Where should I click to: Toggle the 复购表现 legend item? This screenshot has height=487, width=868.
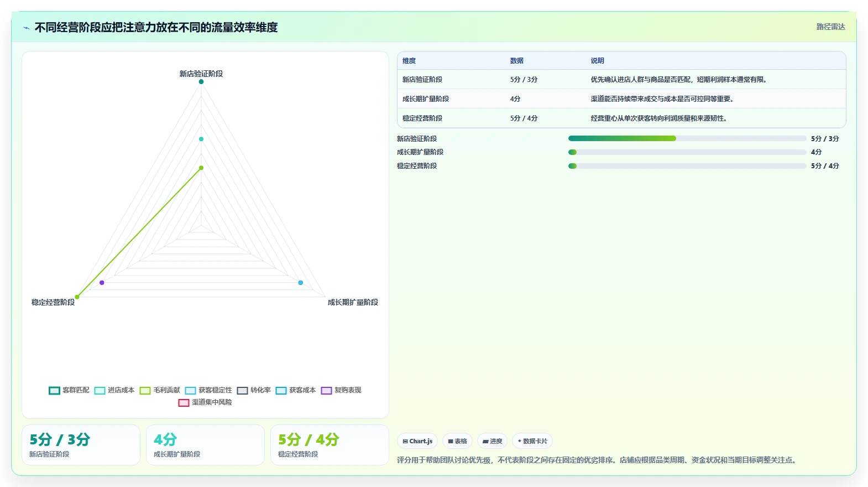(x=341, y=390)
